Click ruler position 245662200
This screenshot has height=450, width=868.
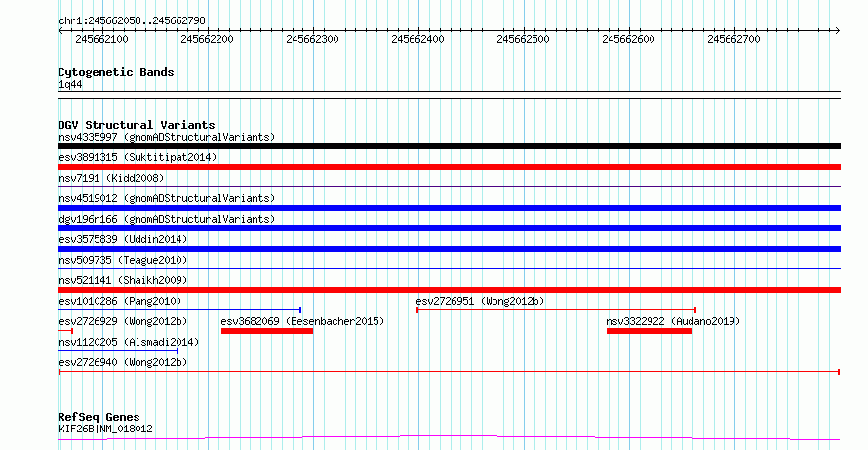pos(207,39)
